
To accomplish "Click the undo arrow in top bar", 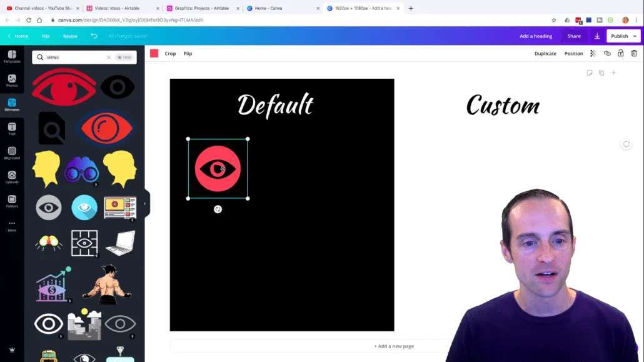I will click(x=94, y=36).
